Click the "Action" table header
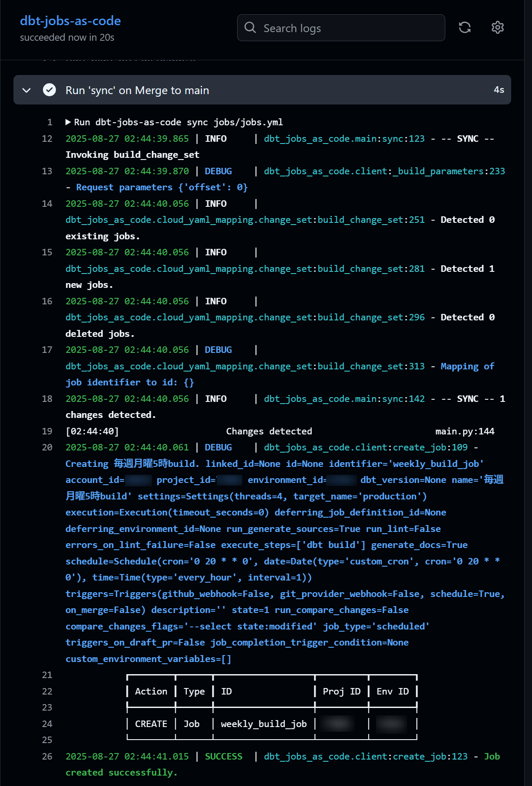The image size is (532, 786). click(151, 691)
